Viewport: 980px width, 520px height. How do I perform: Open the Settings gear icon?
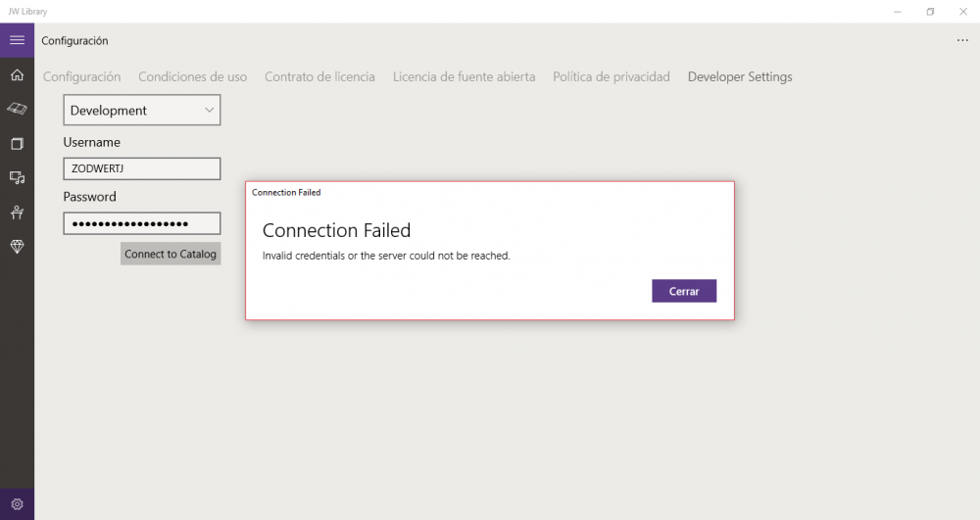click(x=17, y=504)
